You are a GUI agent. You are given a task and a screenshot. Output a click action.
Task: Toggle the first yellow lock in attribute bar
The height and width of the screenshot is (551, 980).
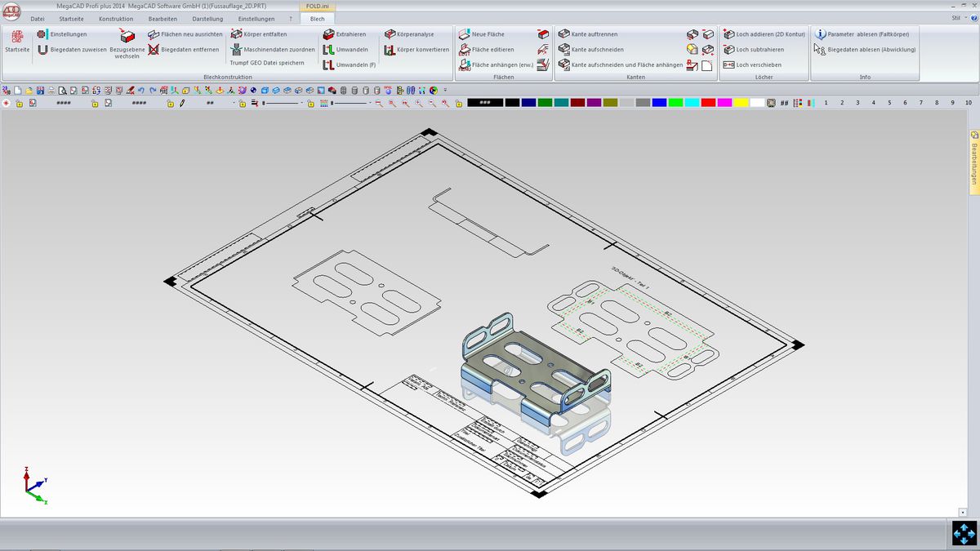[x=18, y=104]
